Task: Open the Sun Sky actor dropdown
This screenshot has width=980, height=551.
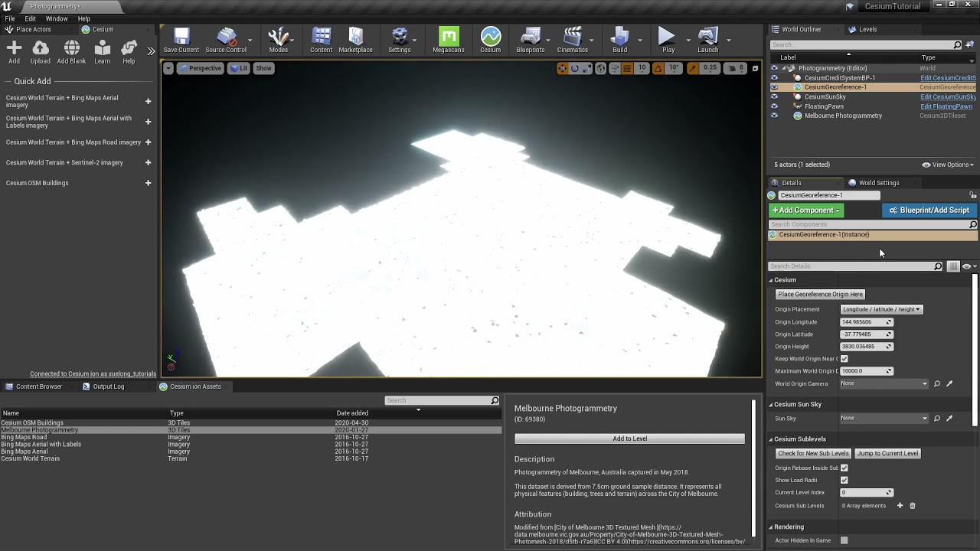Action: point(884,418)
